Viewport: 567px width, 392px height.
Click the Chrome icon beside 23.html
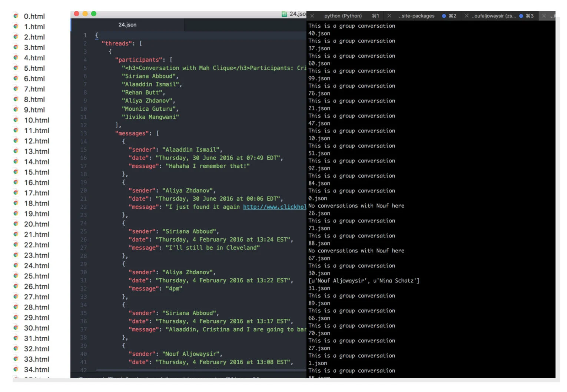click(16, 255)
